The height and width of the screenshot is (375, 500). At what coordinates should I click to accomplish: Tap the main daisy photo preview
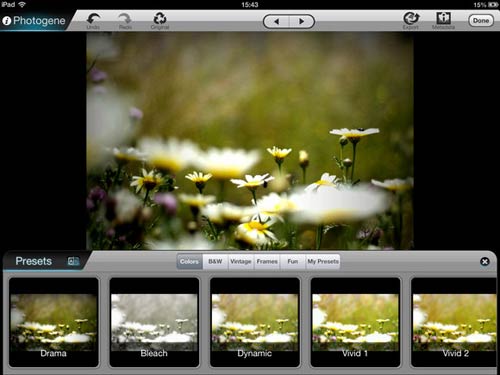tap(250, 141)
